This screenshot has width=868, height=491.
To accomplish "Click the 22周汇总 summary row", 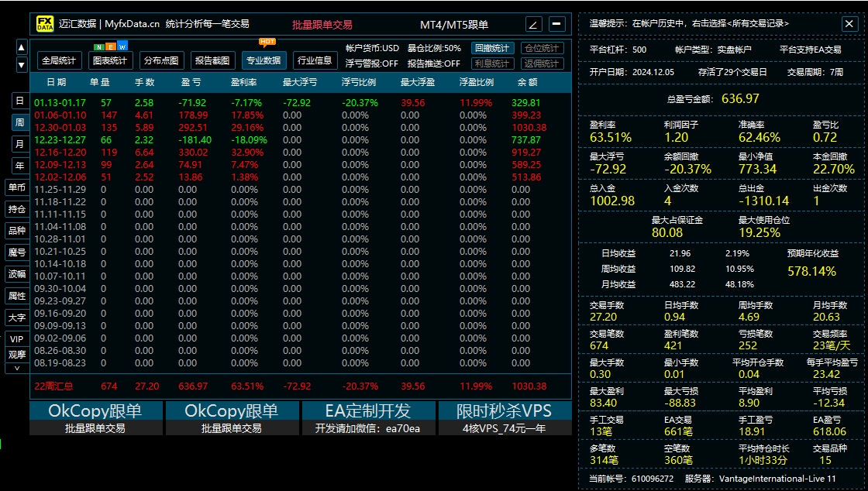I will click(x=301, y=386).
